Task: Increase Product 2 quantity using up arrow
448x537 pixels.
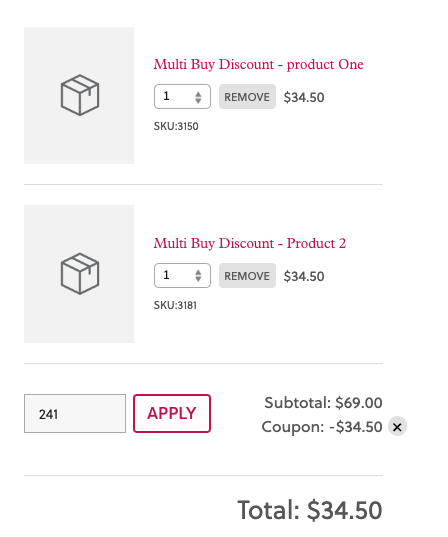Action: pyautogui.click(x=198, y=273)
